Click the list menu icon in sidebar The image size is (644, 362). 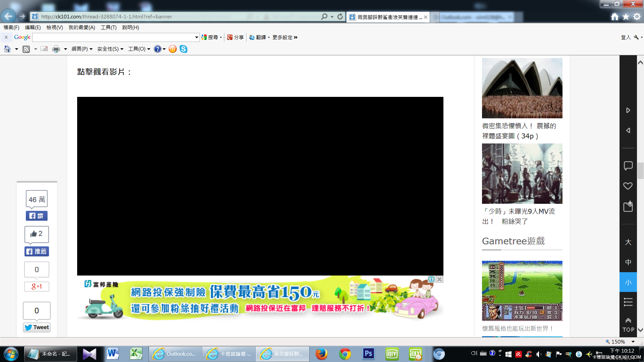pos(628,302)
